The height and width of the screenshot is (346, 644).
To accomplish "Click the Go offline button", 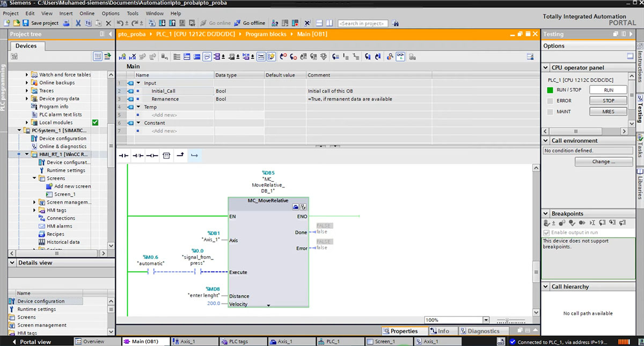I will click(x=250, y=23).
